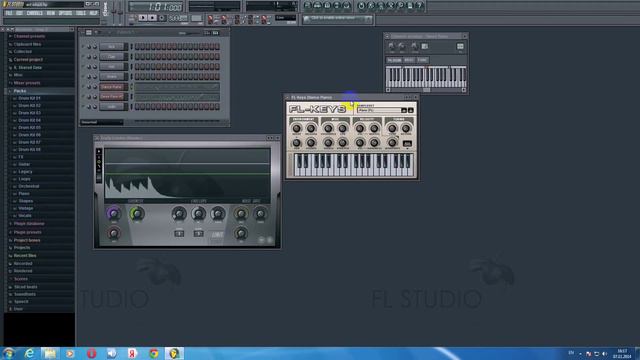The height and width of the screenshot is (360, 640).
Task: Mute the Hat channel with its LED
Action: (x=82, y=66)
